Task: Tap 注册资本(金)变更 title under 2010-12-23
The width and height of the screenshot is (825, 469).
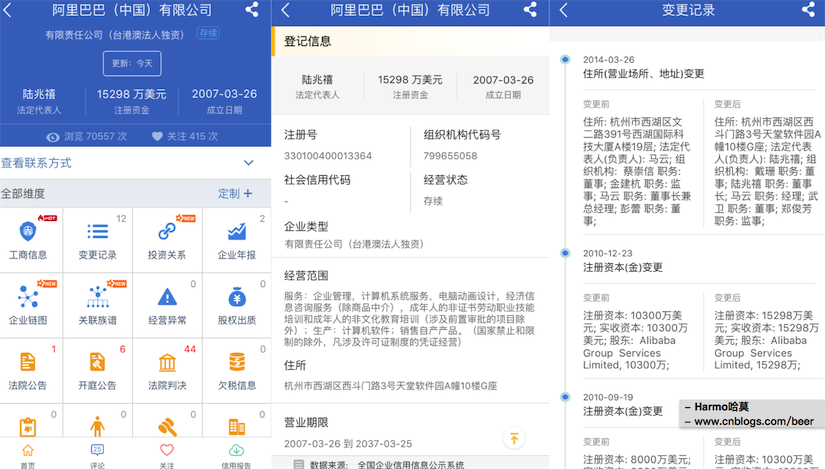Action: pyautogui.click(x=622, y=267)
